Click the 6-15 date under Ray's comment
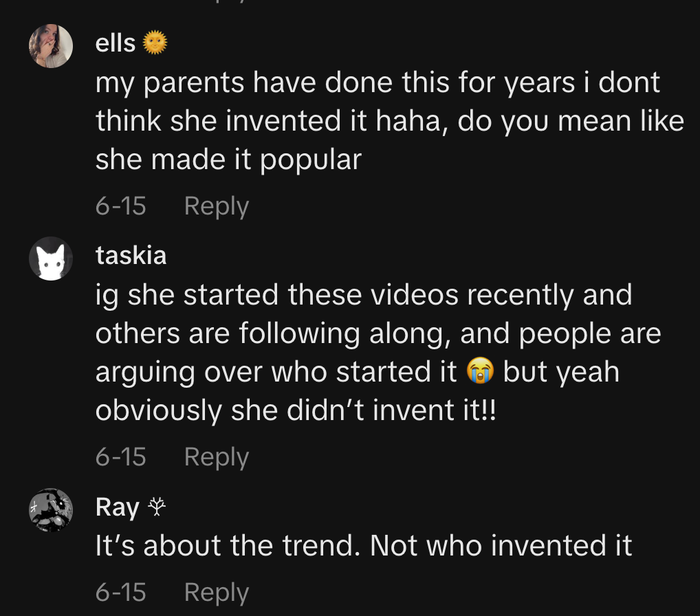This screenshot has width=700, height=616. (120, 592)
